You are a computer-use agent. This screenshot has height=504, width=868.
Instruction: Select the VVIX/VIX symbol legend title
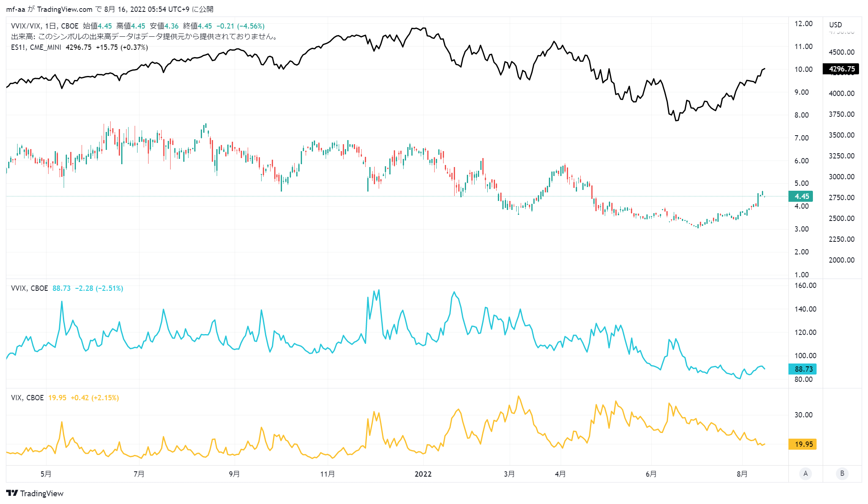coord(45,26)
